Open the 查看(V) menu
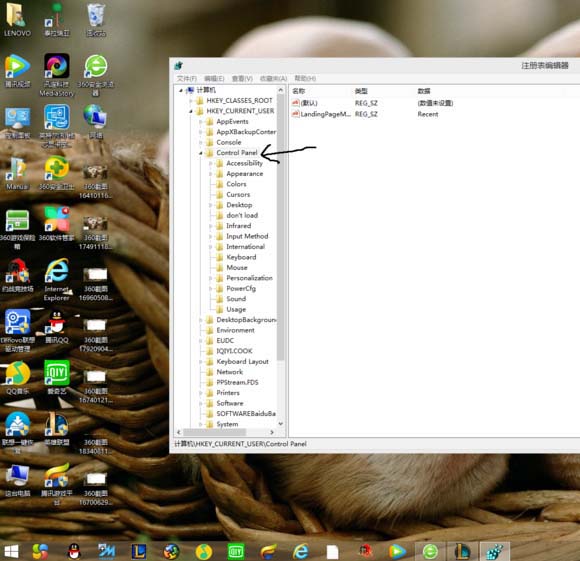The width and height of the screenshot is (580, 561). [x=242, y=78]
